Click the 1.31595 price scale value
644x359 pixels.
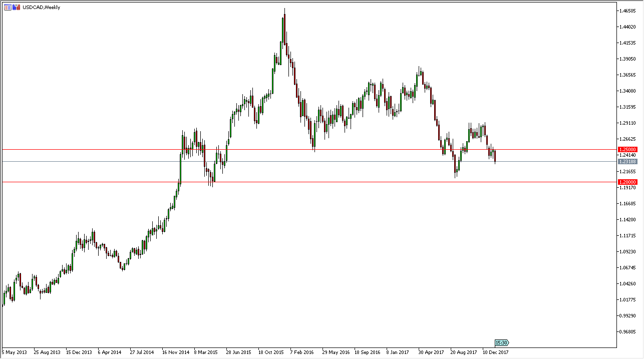tap(628, 107)
